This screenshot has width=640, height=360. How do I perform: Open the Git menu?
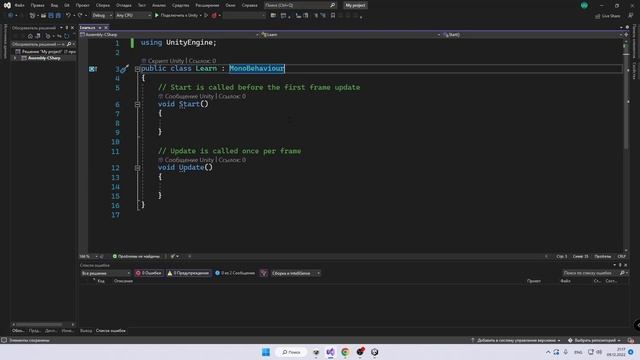[x=67, y=5]
